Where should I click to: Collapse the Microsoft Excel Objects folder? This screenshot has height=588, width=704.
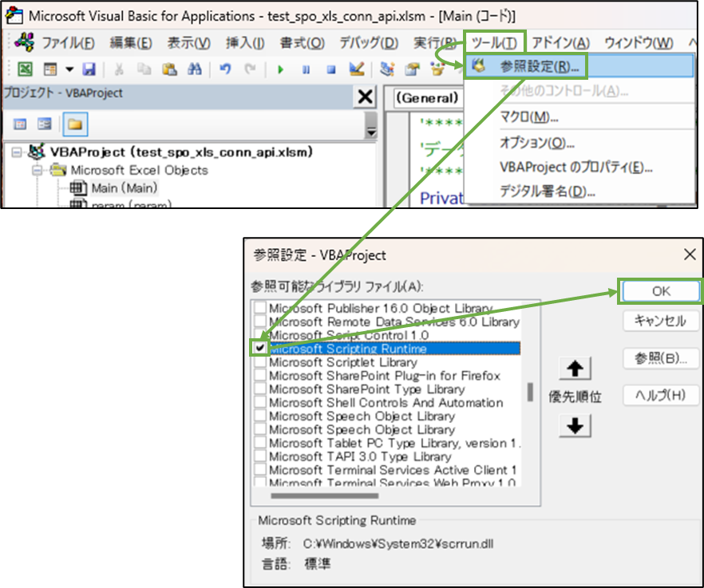click(x=38, y=171)
